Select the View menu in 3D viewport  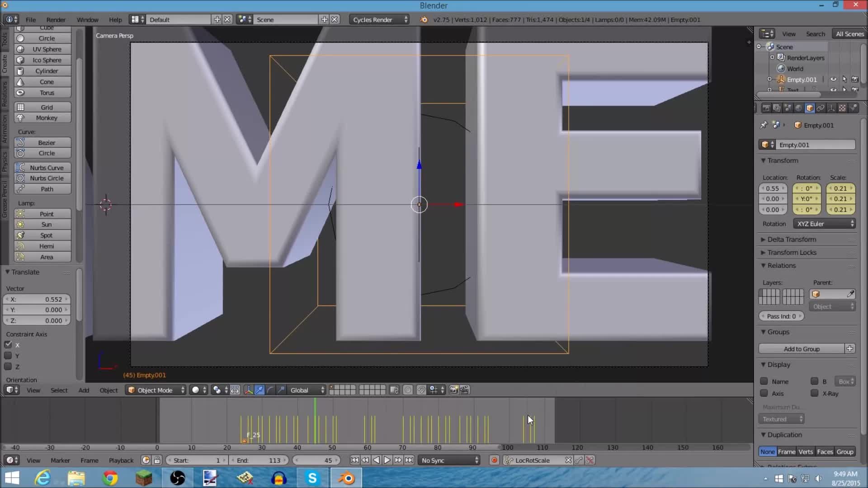tap(33, 389)
